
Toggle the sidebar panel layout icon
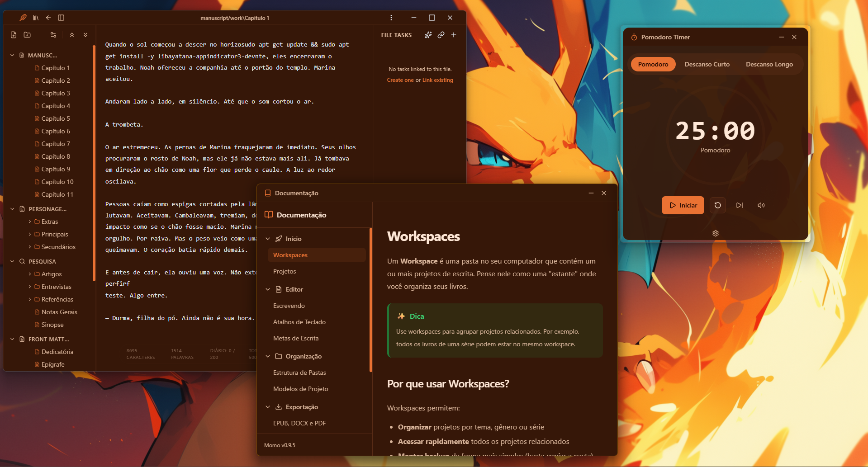click(61, 18)
